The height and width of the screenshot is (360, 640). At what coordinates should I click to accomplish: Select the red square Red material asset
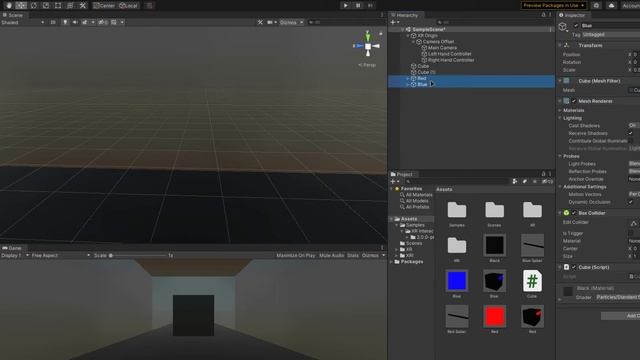click(494, 317)
